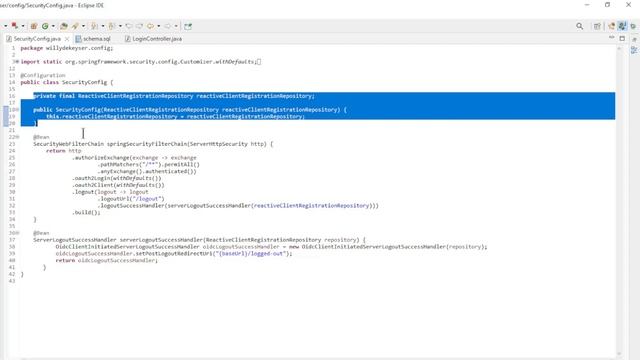The width and height of the screenshot is (640, 360).
Task: Click the private final field declaration line
Action: 174,96
